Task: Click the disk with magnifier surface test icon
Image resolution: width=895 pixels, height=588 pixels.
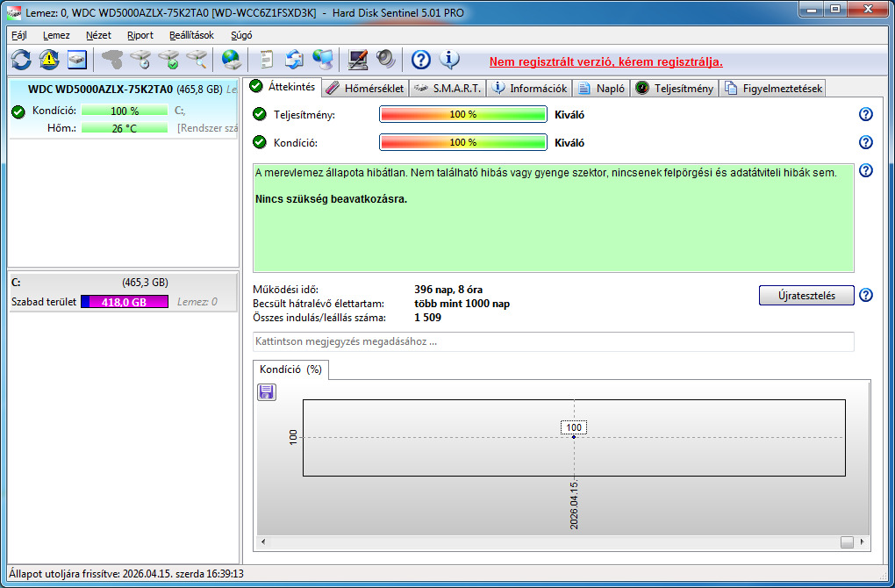Action: click(197, 60)
